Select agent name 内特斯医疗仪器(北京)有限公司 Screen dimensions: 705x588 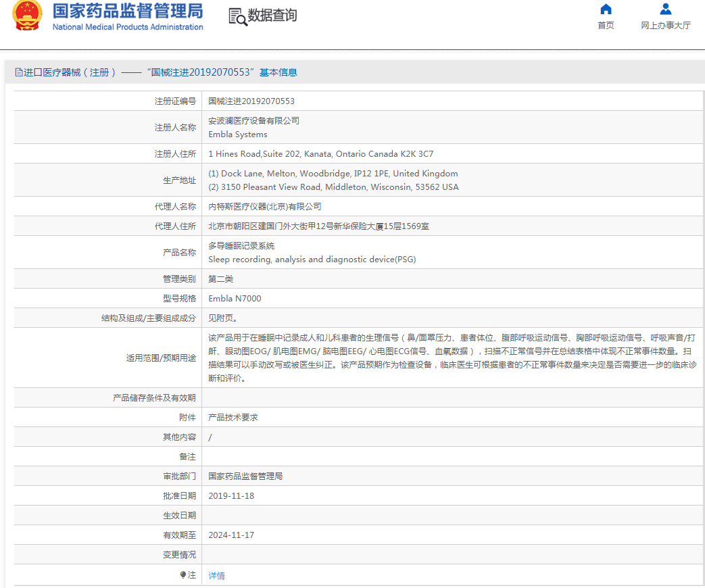(265, 207)
